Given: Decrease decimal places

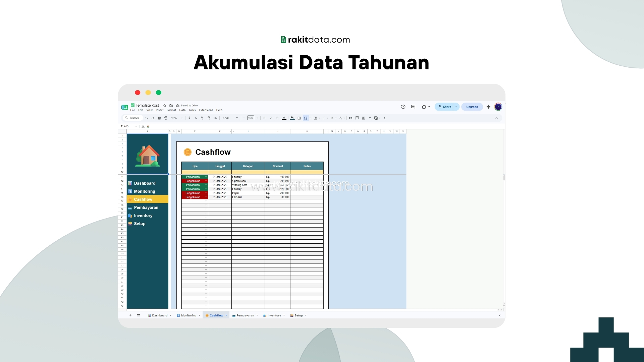Looking at the screenshot, I should (202, 118).
